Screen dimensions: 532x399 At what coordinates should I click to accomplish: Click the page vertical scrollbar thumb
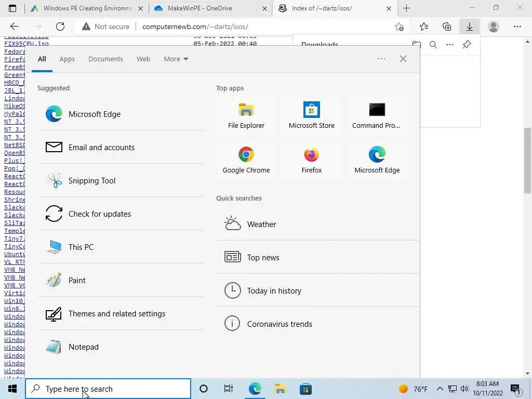click(527, 160)
